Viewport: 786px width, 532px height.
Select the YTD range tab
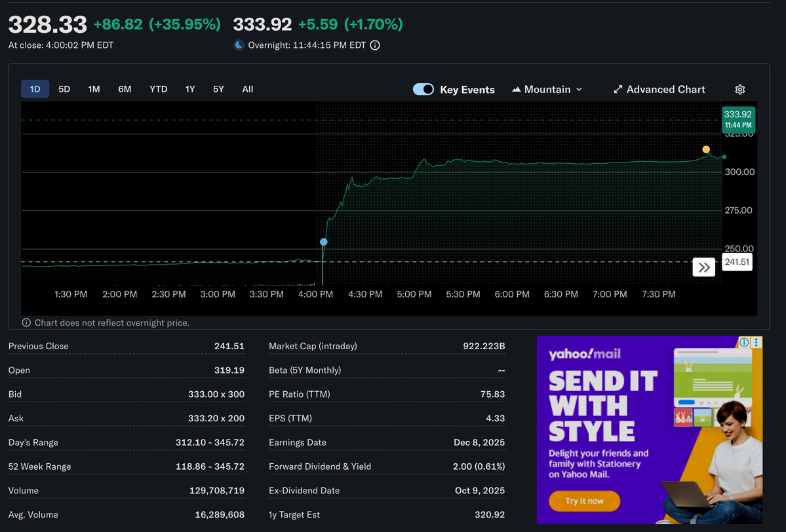pyautogui.click(x=158, y=89)
